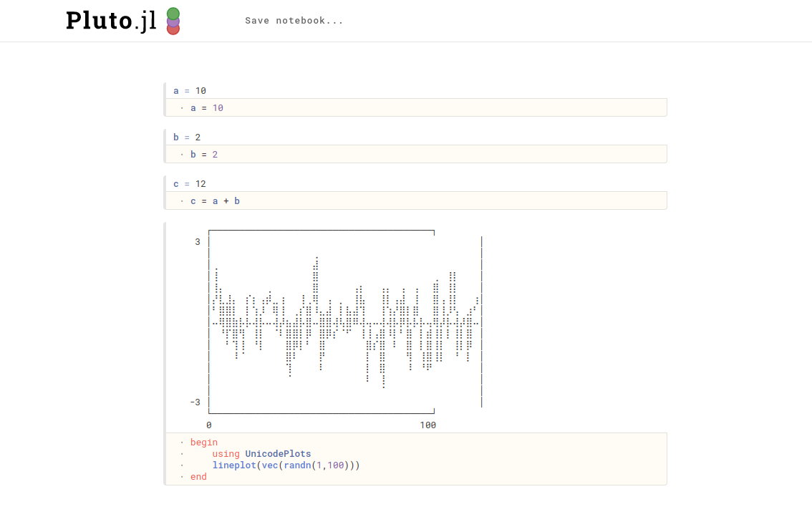Click the Save notebook file path field
Image resolution: width=812 pixels, height=517 pixels.
pyautogui.click(x=294, y=21)
